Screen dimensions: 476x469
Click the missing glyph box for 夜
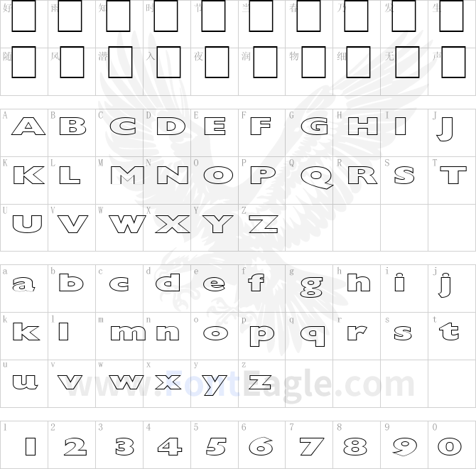point(217,63)
